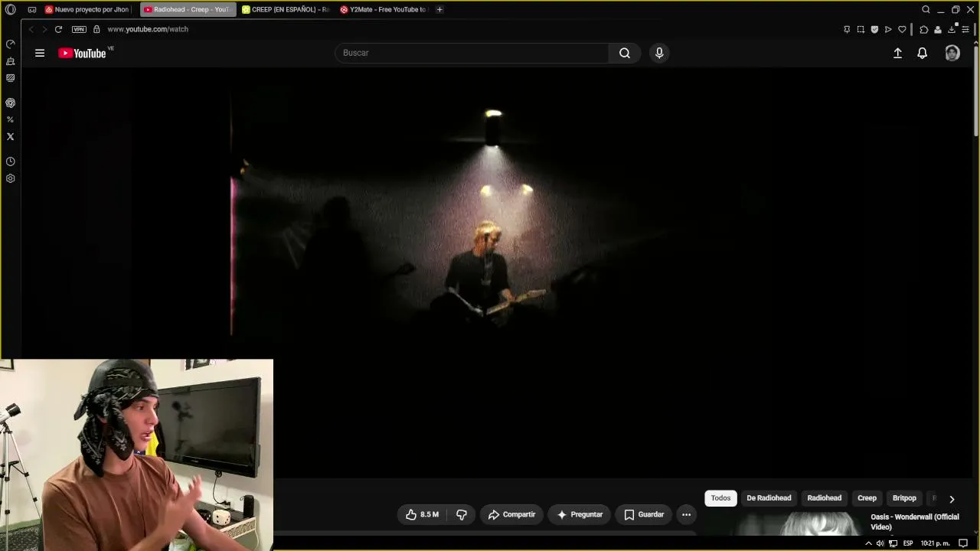Open a new browser tab
The width and height of the screenshot is (980, 551).
[439, 9]
